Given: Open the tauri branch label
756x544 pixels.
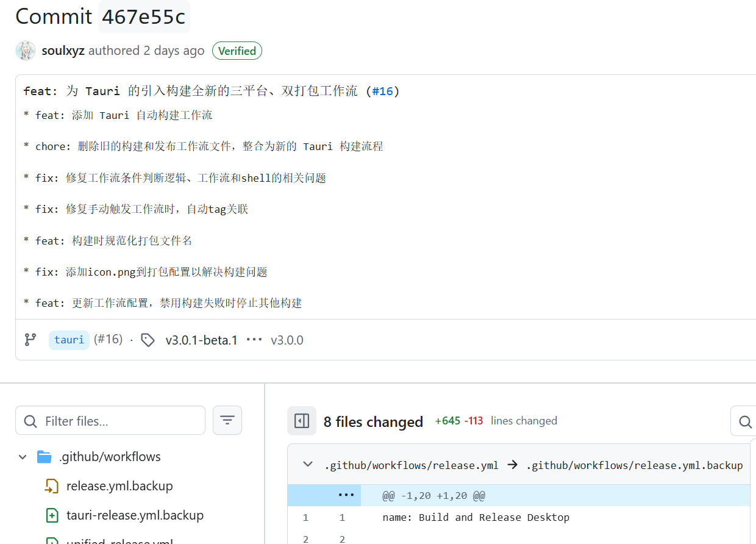Looking at the screenshot, I should pos(69,340).
